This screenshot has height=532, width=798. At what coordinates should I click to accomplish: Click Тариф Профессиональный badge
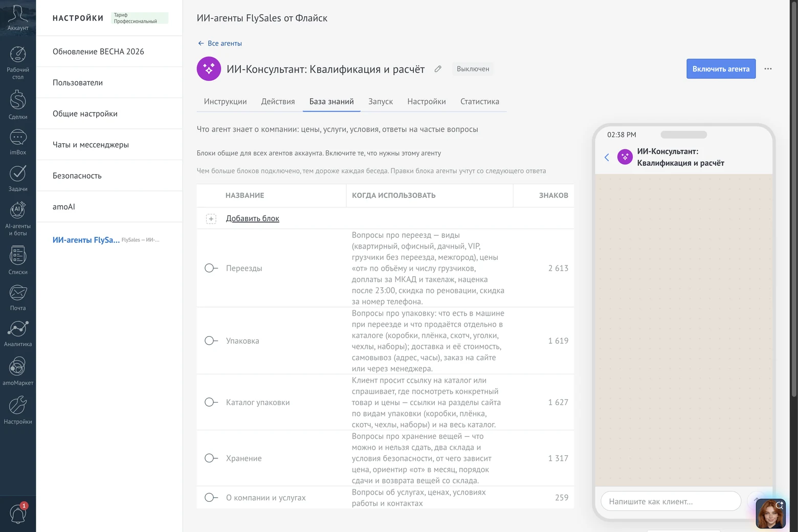[140, 18]
